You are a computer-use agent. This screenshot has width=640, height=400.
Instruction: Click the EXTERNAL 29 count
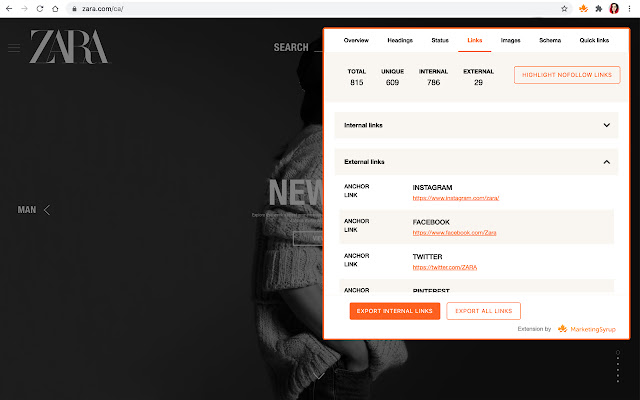(x=478, y=77)
